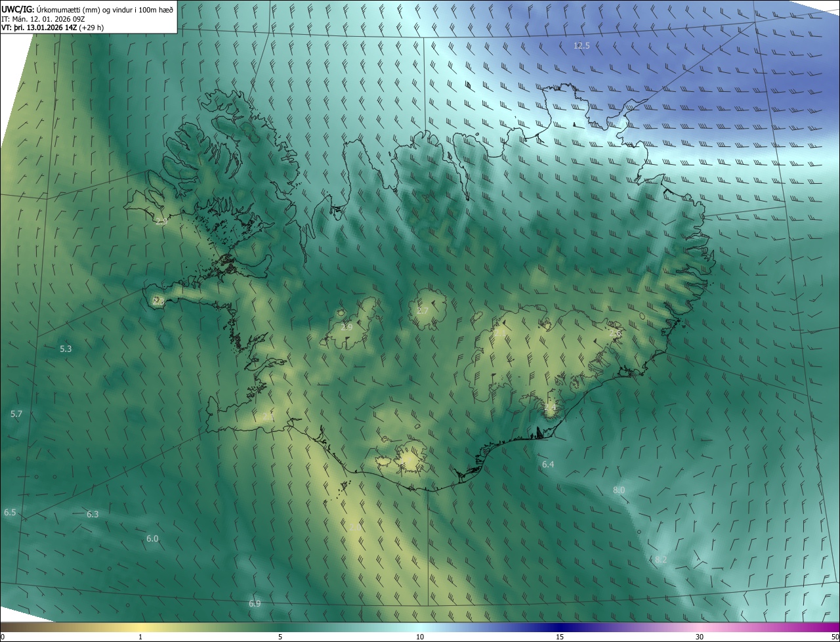Click the '2.3' label on the Snæfellsnes peninsula tip
Viewport: 840px width, 642px height.
[x=158, y=301]
